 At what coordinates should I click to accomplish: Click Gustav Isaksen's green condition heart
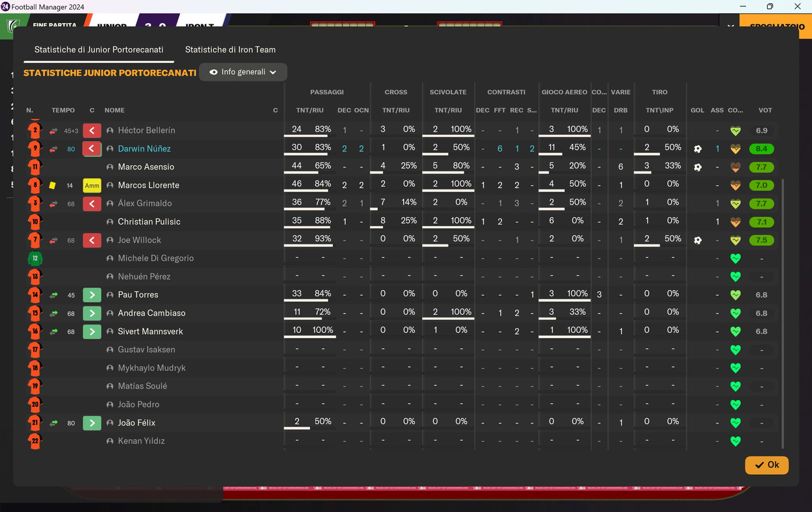(x=736, y=350)
